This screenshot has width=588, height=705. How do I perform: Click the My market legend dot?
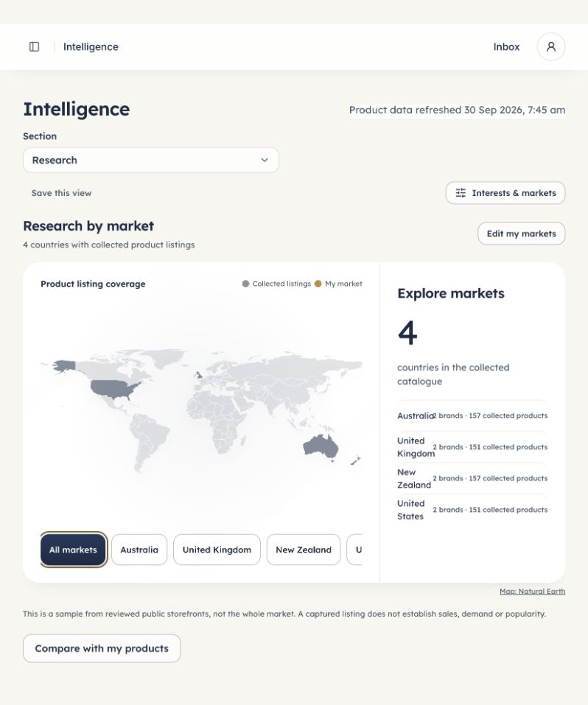pos(318,284)
